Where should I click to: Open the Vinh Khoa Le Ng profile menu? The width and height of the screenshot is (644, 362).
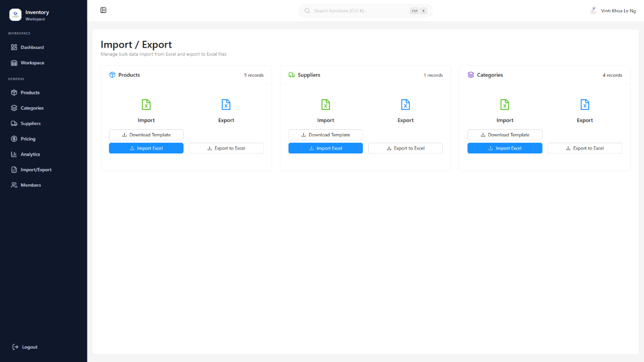[x=613, y=10]
